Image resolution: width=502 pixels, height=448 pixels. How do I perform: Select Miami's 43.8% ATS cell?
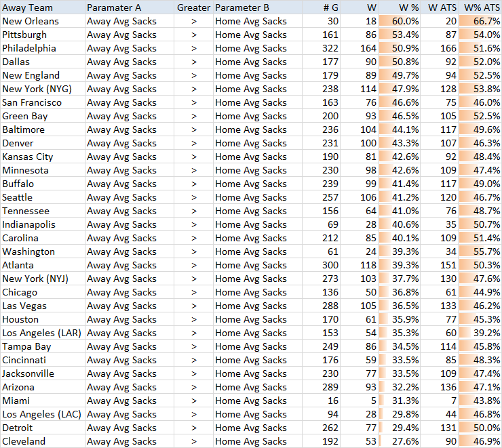[480, 401]
